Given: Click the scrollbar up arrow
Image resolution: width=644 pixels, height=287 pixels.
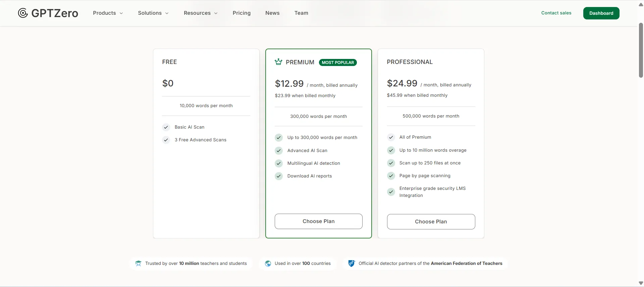Looking at the screenshot, I should click(641, 5).
